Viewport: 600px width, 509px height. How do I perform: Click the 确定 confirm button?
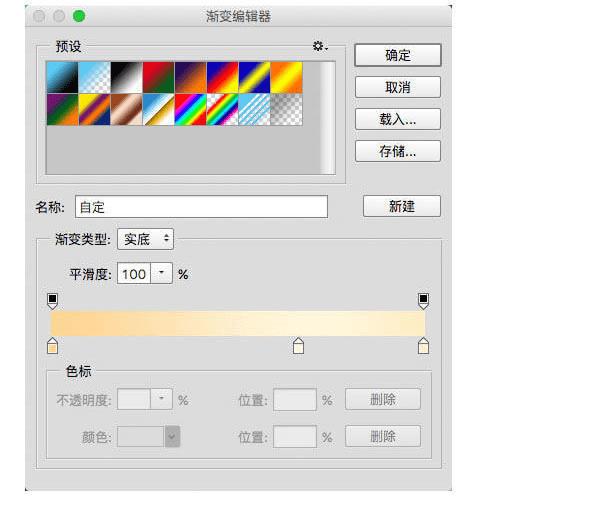[x=398, y=55]
